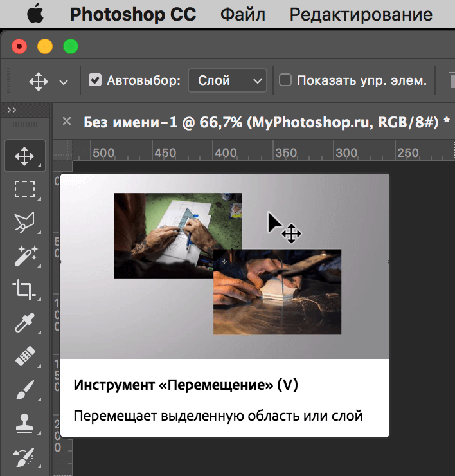Click the toolbar grip handle above Move tool
455x476 pixels.
pos(25,125)
